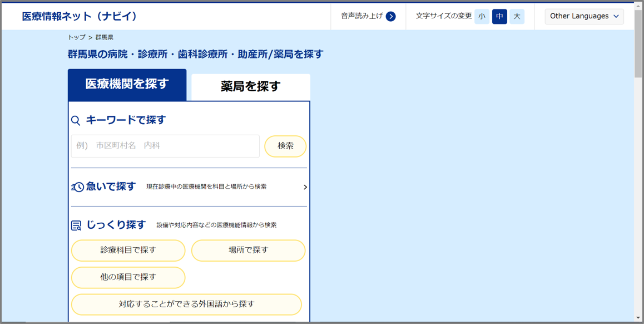
Task: Switch to the 薬局を探す tab
Action: click(250, 87)
